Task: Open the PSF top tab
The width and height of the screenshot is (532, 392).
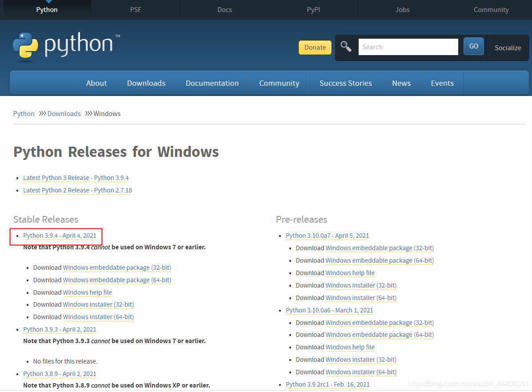Action: pos(136,9)
